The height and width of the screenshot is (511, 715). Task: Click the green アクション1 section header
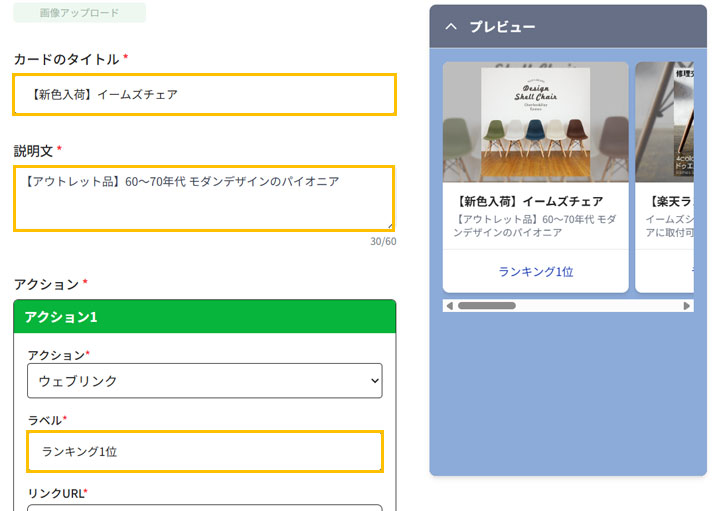pyautogui.click(x=205, y=317)
